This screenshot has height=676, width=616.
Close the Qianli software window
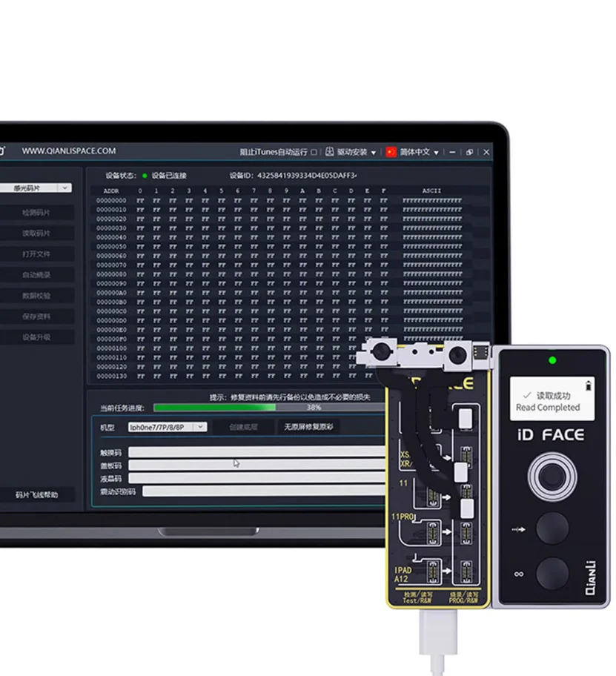click(x=486, y=152)
